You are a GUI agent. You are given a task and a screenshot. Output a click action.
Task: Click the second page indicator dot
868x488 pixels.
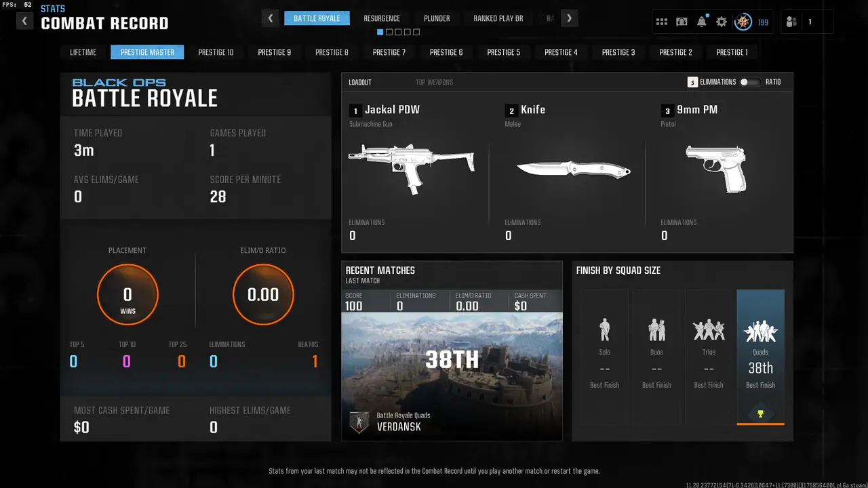389,32
